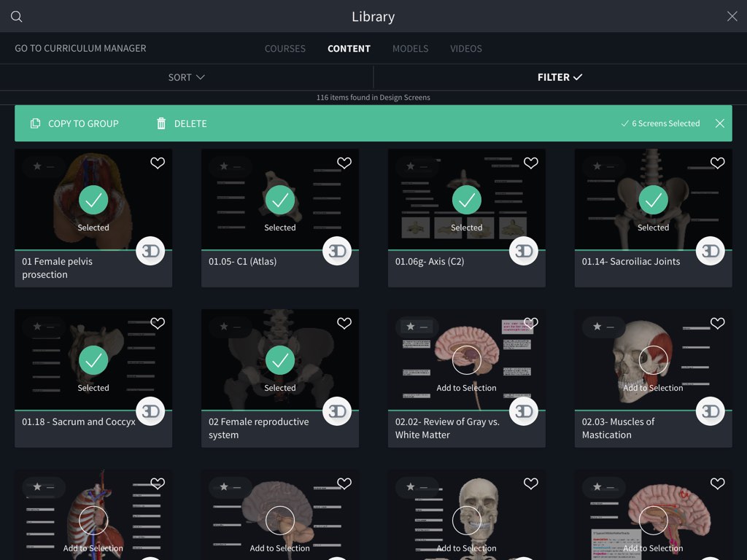Open 02.02- Review of Gray vs. White Matter title
747x560 pixels.
447,428
